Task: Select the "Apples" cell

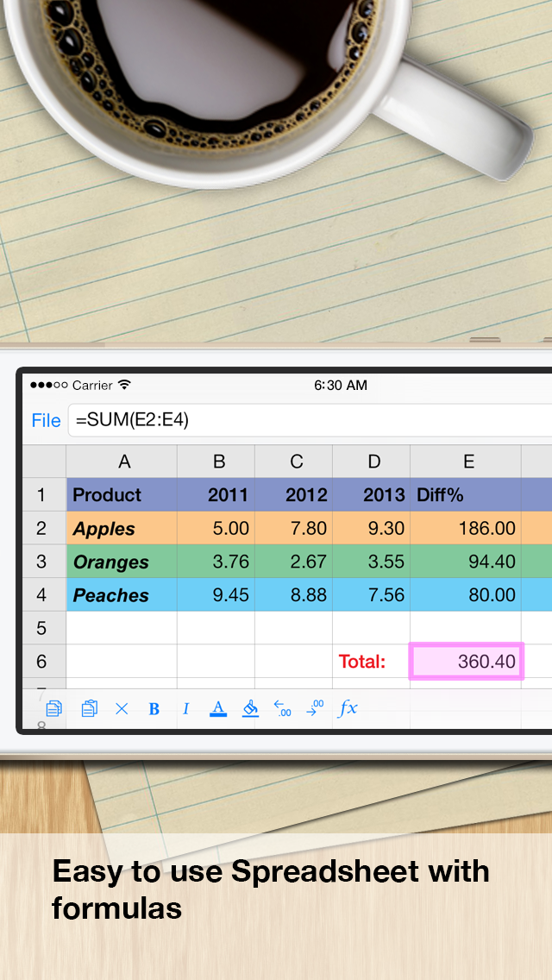Action: click(122, 528)
